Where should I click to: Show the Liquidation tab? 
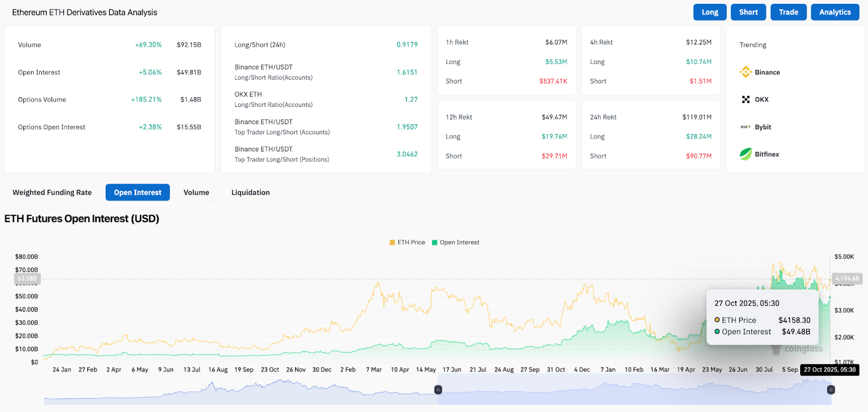tap(251, 193)
